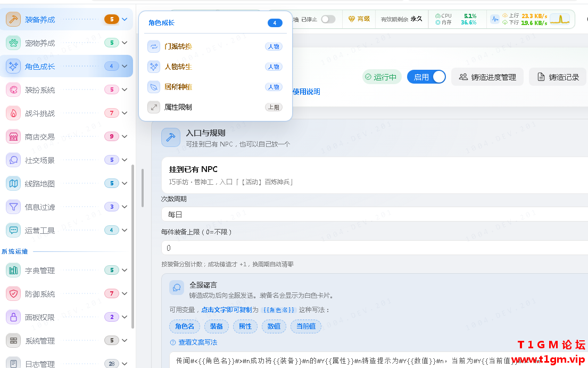Copy the 角色名 variable chip

[x=185, y=326]
